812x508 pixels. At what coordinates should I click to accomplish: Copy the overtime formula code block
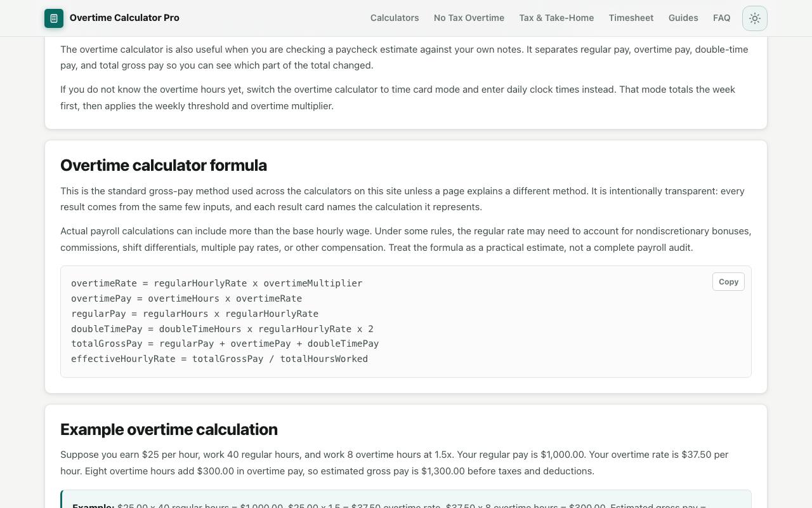click(728, 282)
